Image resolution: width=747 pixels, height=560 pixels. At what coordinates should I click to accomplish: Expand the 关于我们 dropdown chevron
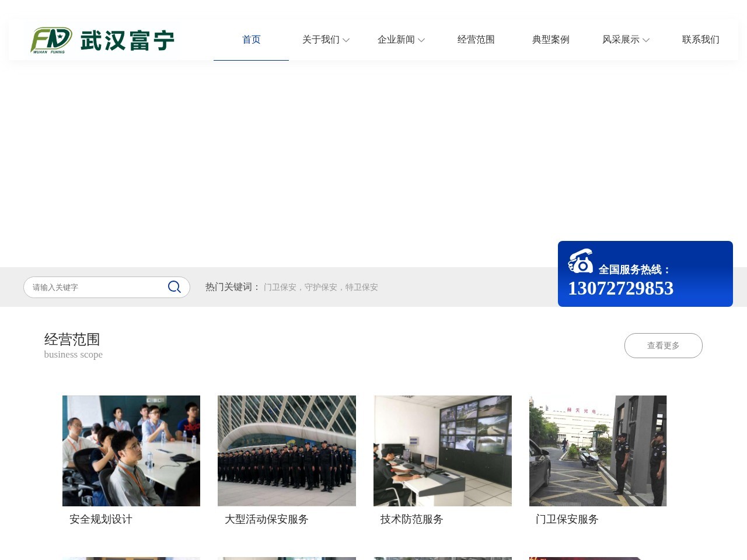click(x=346, y=40)
